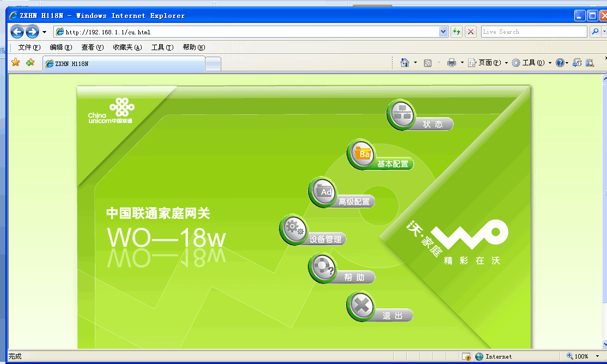Viewport: 607px width, 364px height.
Task: Open the 工具(T) menu in menu bar
Action: (162, 47)
